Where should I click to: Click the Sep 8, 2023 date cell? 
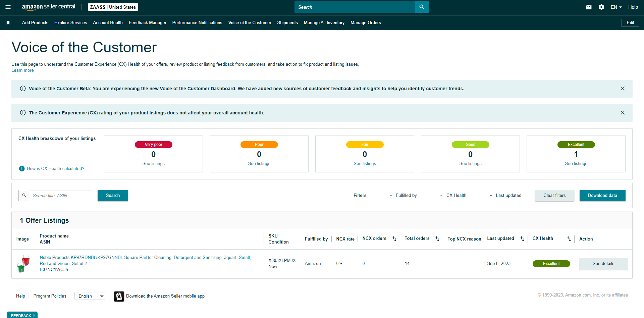pyautogui.click(x=499, y=264)
